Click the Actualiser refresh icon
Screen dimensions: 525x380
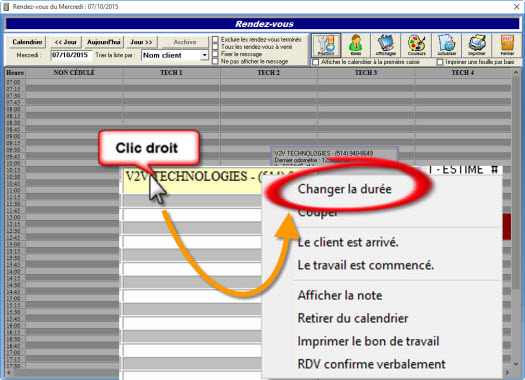click(447, 45)
